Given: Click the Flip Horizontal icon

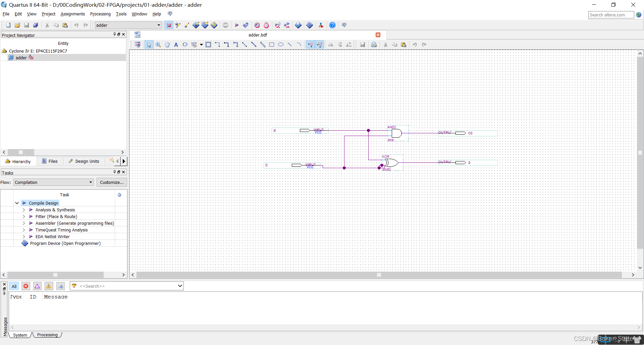Looking at the screenshot, I should 331,45.
